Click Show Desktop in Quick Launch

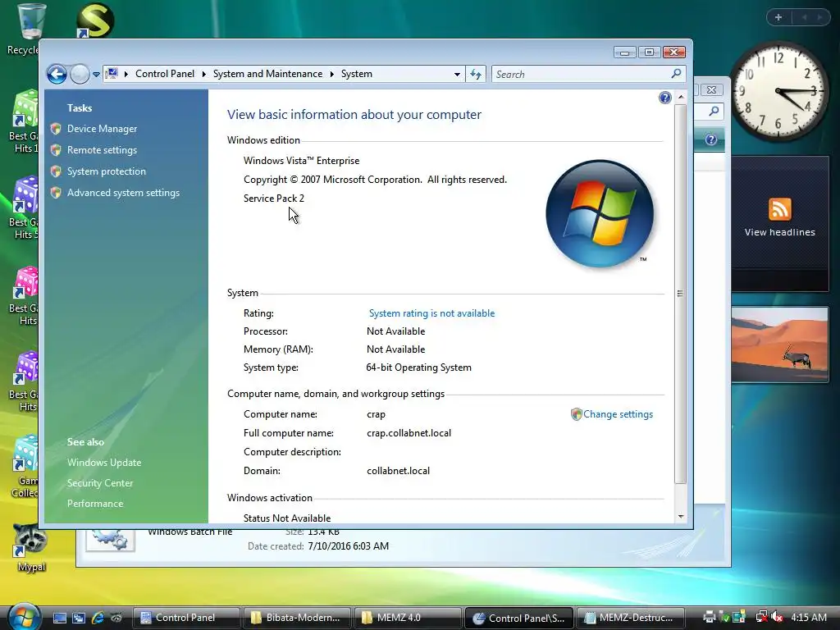click(x=59, y=618)
